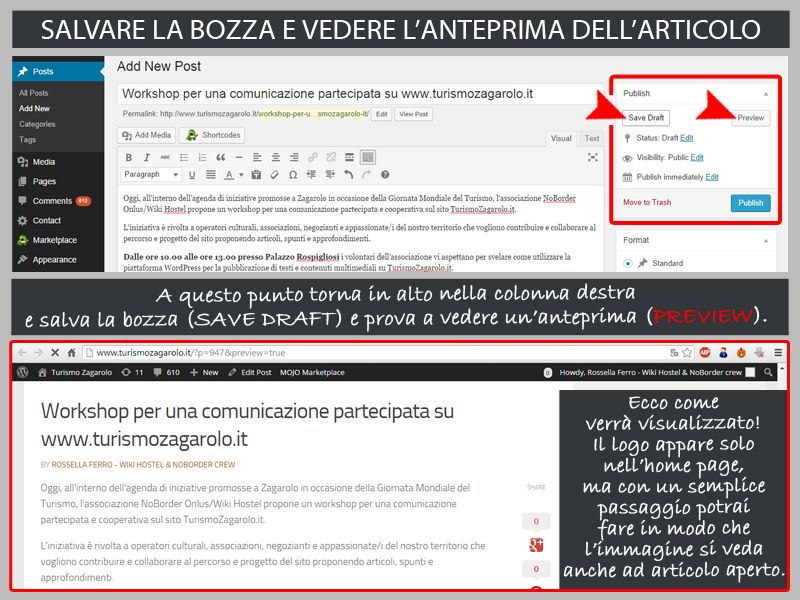Viewport: 800px width, 600px height.
Task: Apply Italic formatting in the editor toolbar
Action: pos(147,158)
